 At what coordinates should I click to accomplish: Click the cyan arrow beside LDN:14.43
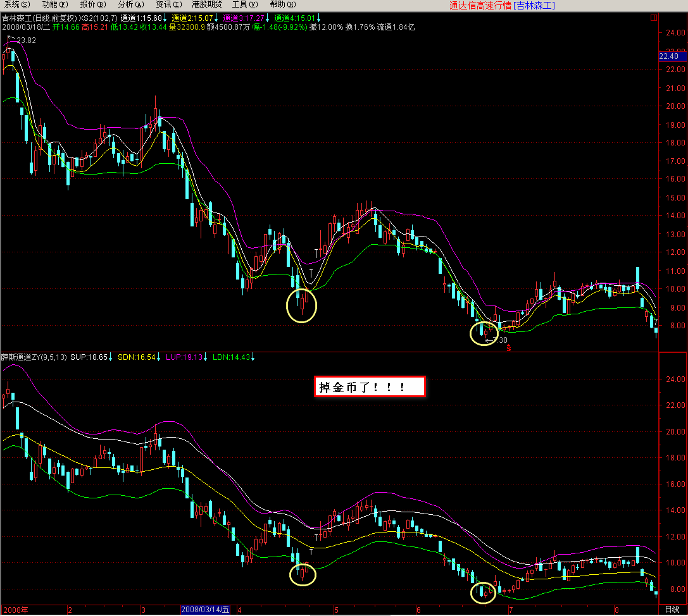click(253, 357)
